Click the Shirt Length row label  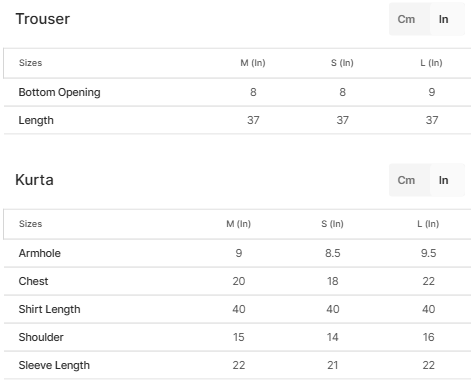49,309
